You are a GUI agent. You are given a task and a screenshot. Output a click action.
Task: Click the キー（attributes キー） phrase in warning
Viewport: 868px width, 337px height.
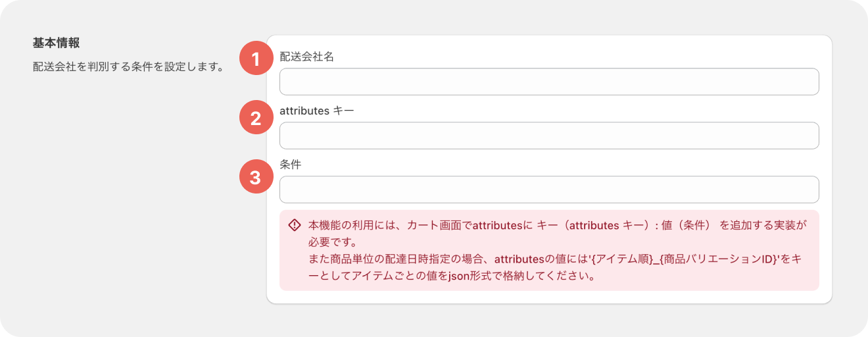coord(594,225)
